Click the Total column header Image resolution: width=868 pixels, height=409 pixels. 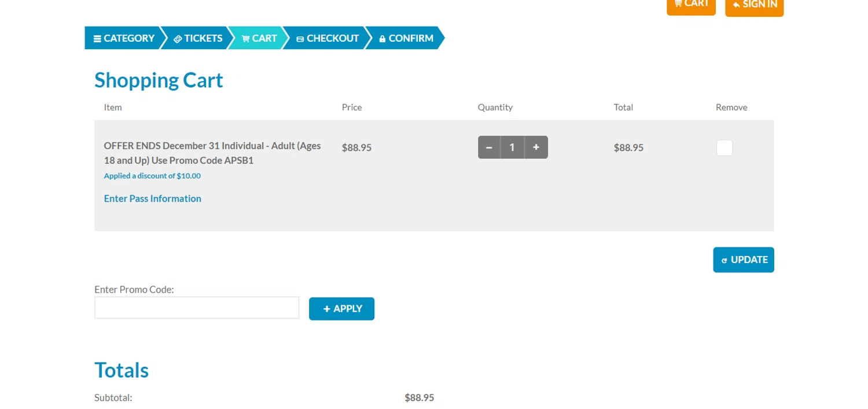click(623, 107)
